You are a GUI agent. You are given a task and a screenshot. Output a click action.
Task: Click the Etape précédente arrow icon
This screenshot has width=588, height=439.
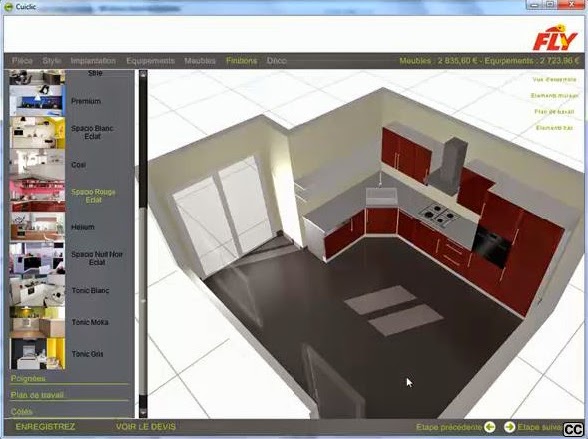click(489, 427)
